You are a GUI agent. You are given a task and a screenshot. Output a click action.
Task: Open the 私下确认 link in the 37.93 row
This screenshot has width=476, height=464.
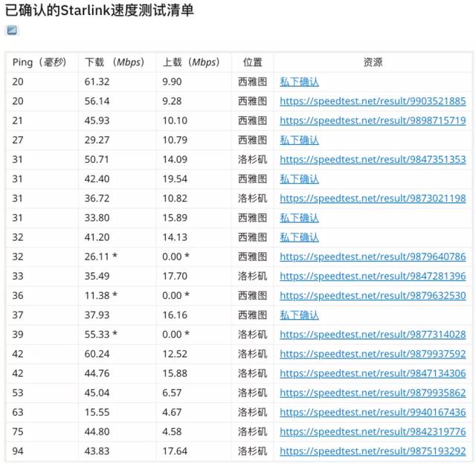(x=299, y=315)
